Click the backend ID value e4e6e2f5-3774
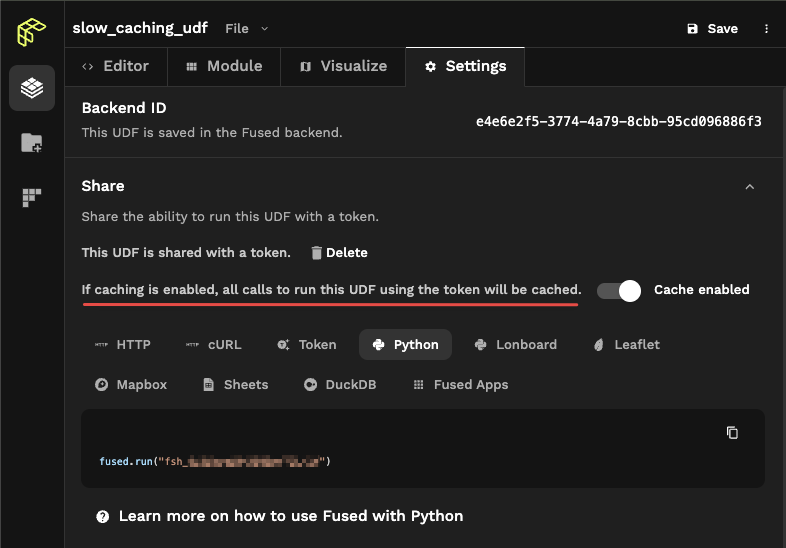The width and height of the screenshot is (786, 548). tap(619, 121)
